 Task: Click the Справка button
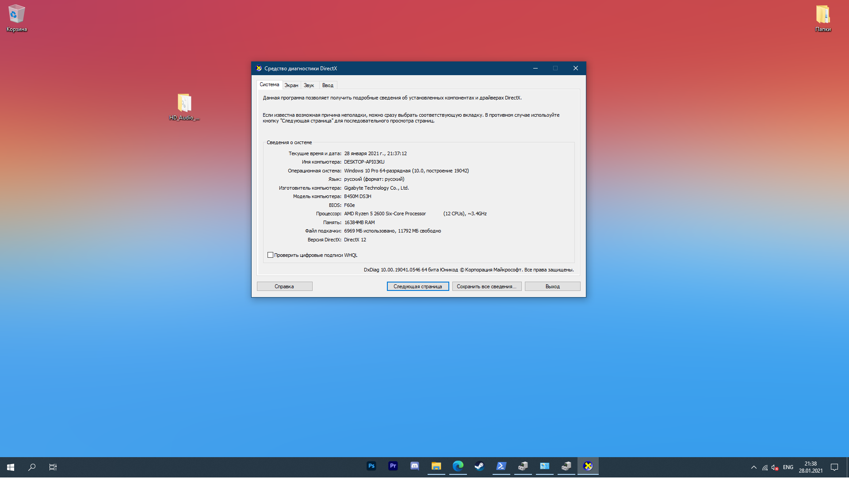284,286
